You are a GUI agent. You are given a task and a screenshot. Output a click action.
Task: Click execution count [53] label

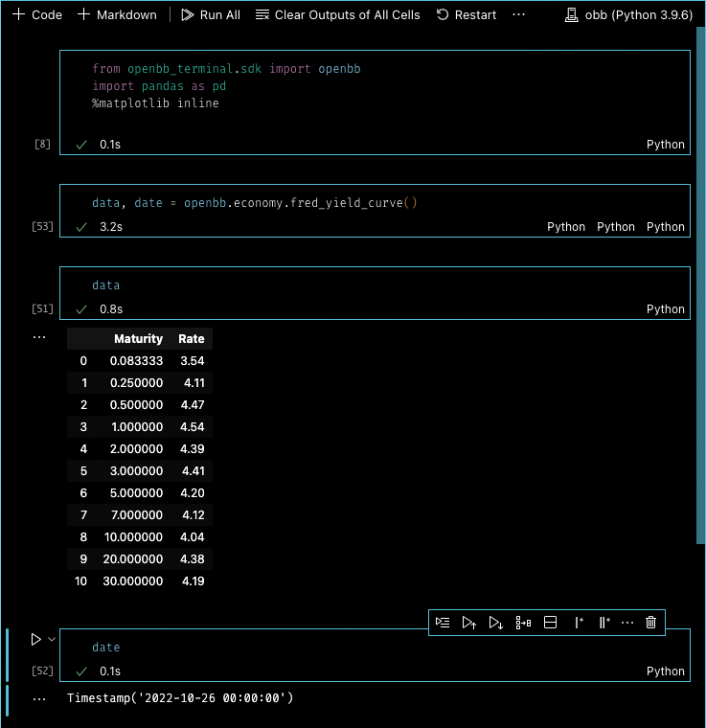pyautogui.click(x=42, y=226)
